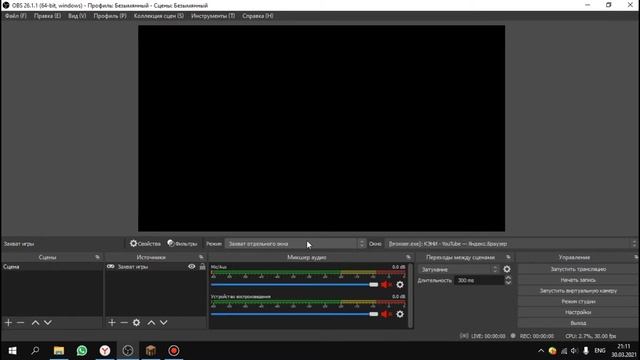
Task: Click gamepad icon of Захват игры source
Action: point(111,267)
